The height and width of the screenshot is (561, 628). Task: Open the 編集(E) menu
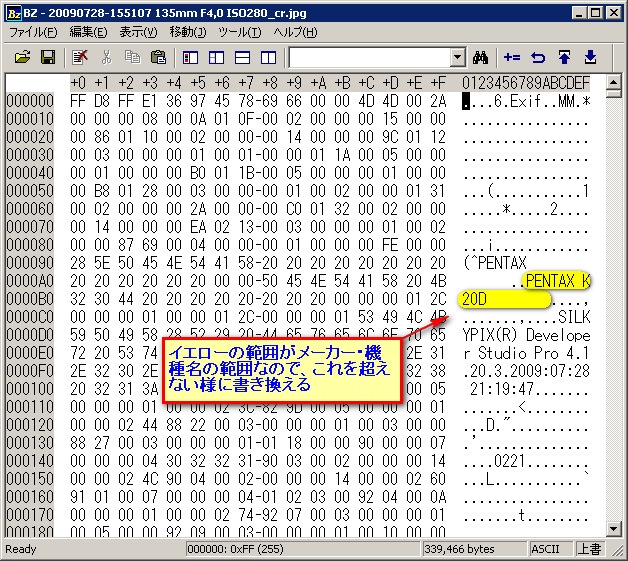pos(88,32)
